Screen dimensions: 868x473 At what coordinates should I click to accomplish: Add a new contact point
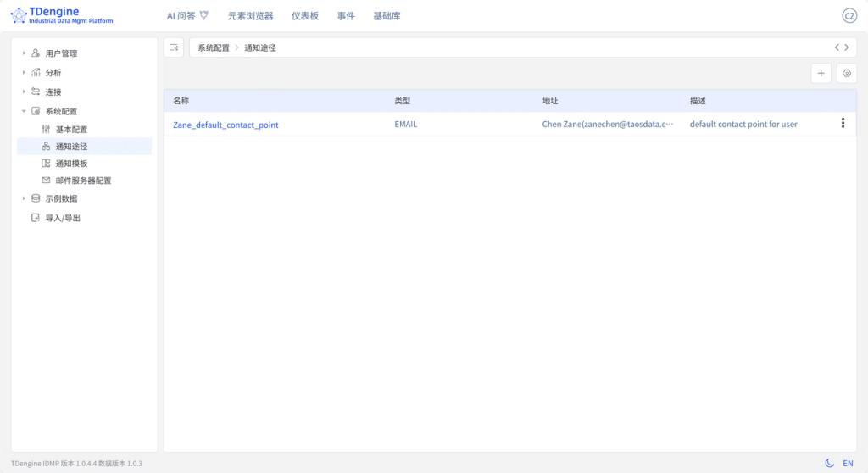coord(821,73)
